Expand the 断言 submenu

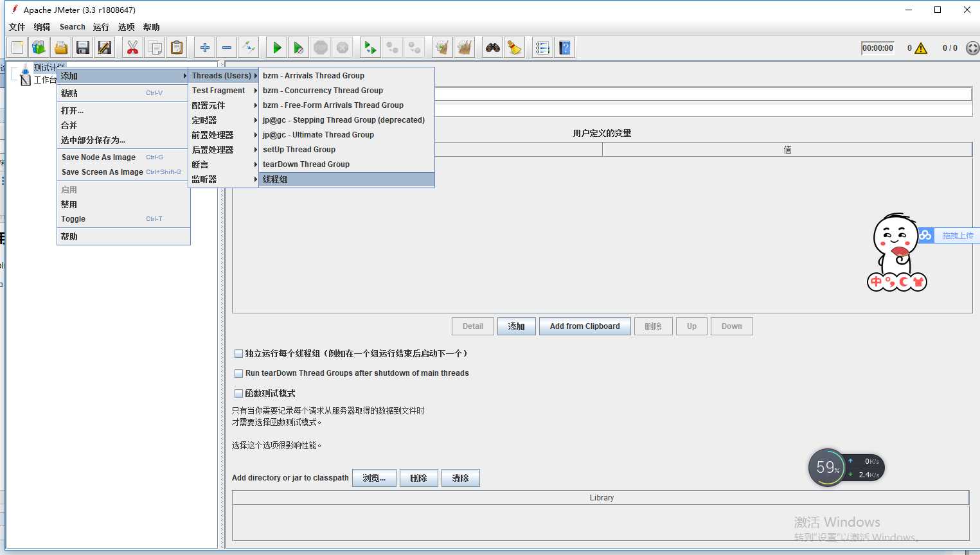(224, 164)
